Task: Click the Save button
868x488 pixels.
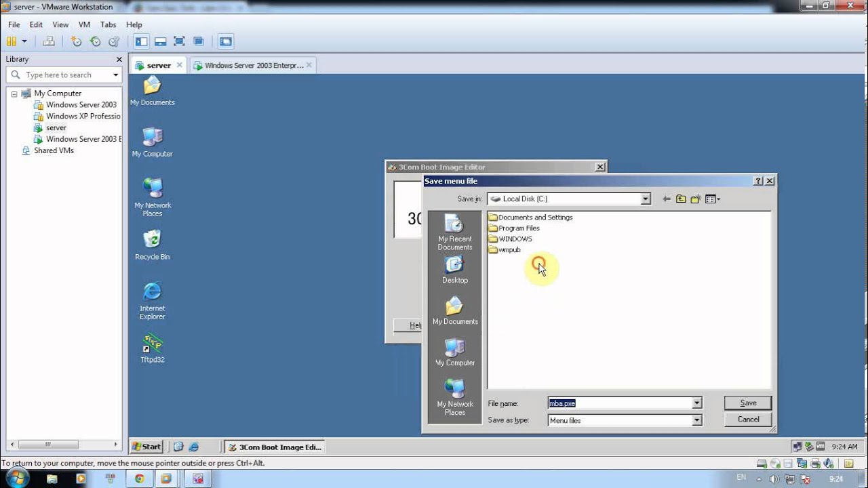Action: [x=748, y=403]
